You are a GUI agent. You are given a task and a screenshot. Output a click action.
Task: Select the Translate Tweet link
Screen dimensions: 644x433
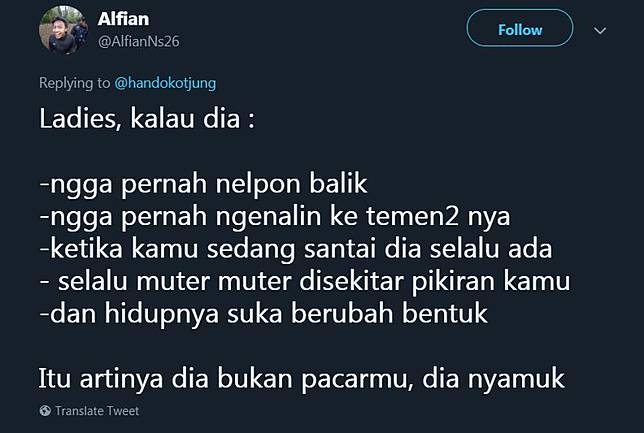tap(97, 411)
